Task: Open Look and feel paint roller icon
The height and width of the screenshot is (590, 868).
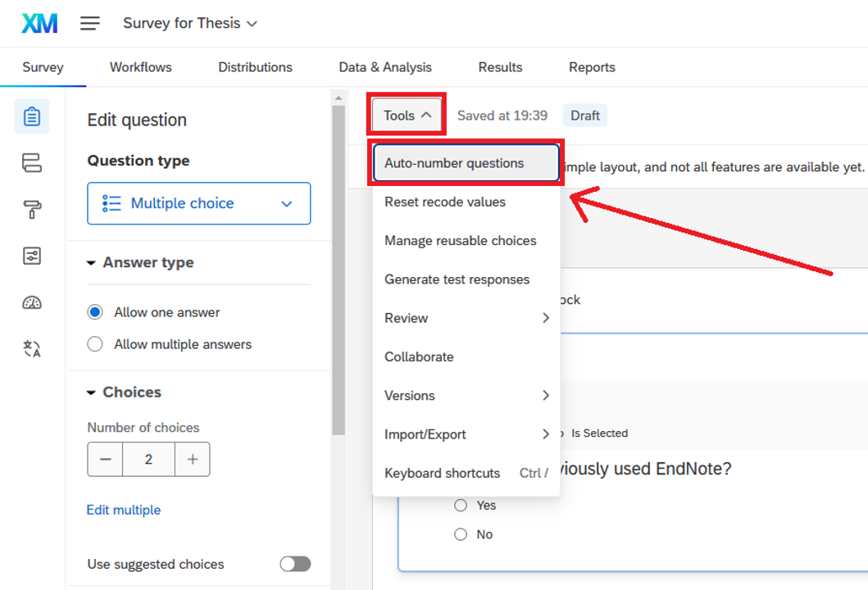Action: tap(32, 211)
